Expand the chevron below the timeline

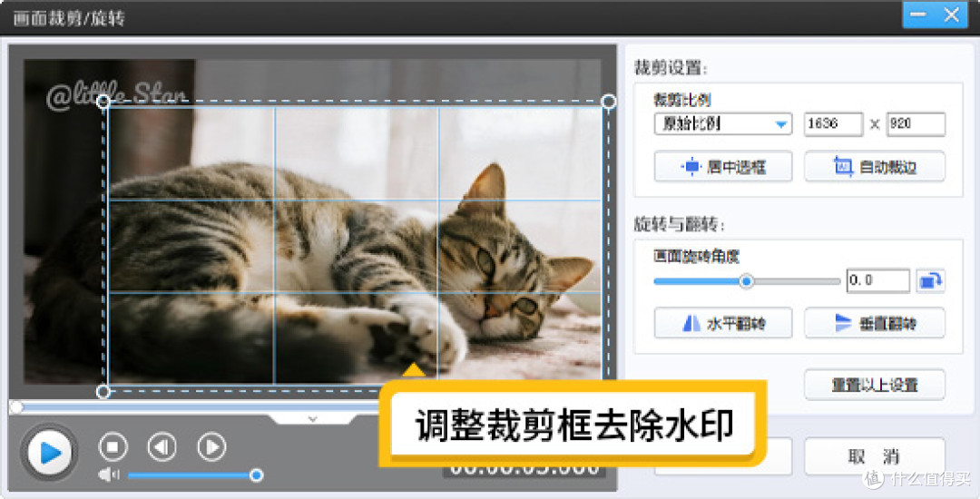coord(313,419)
